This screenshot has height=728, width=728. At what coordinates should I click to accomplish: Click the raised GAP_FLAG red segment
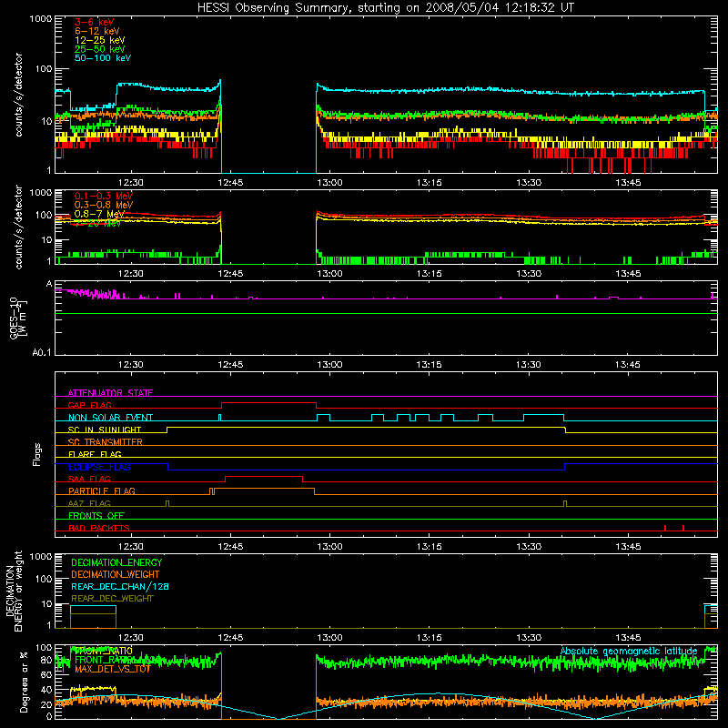coord(268,403)
